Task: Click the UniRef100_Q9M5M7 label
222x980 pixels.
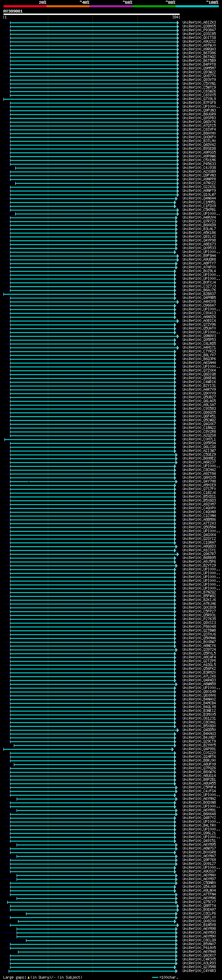Action: 199,68
